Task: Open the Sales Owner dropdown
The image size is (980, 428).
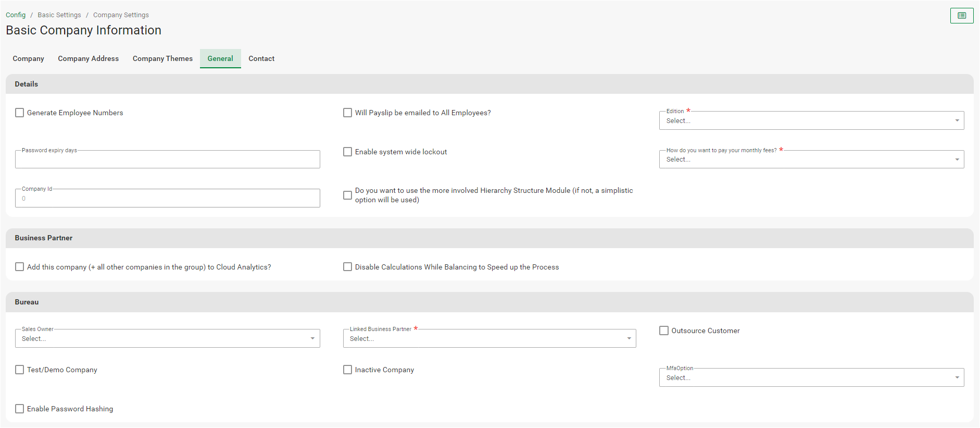Action: click(x=167, y=338)
